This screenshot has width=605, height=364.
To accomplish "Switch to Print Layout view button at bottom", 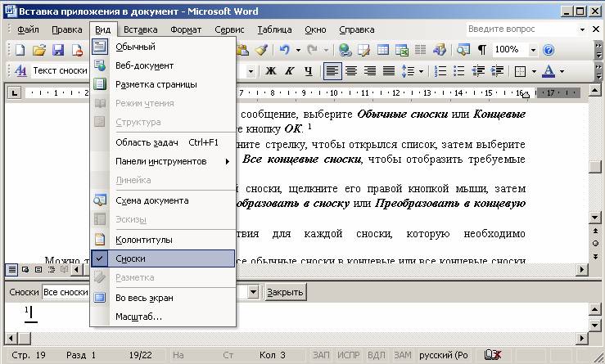I will coord(38,270).
